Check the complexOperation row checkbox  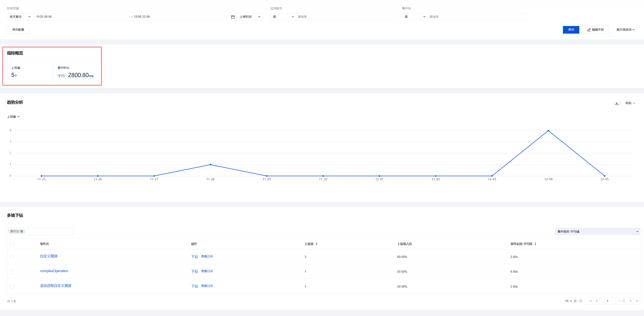12,272
